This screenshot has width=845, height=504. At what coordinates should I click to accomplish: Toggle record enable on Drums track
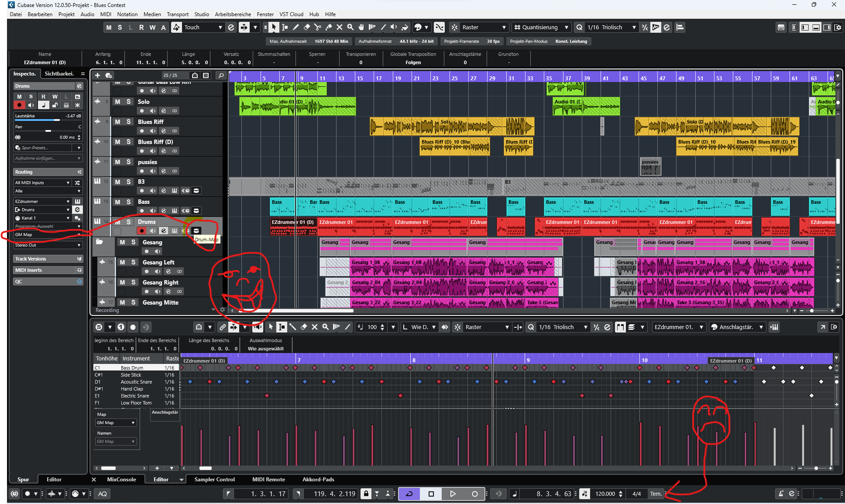(141, 230)
